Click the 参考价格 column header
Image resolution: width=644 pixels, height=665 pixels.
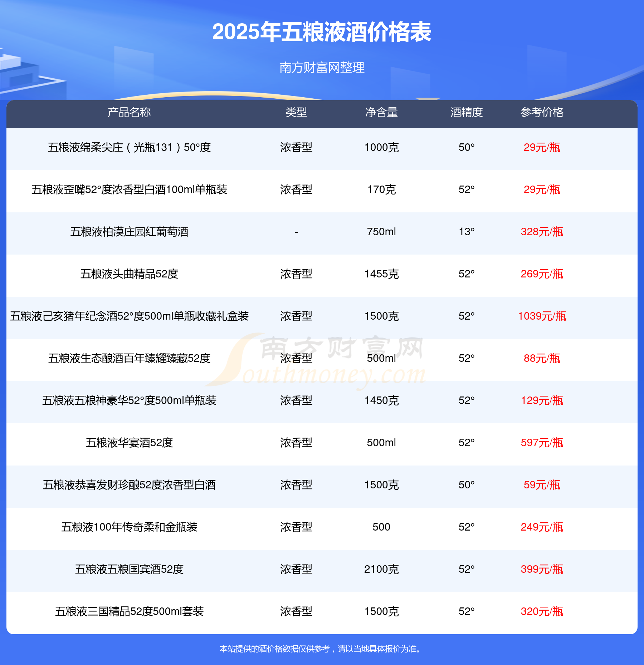tap(542, 112)
